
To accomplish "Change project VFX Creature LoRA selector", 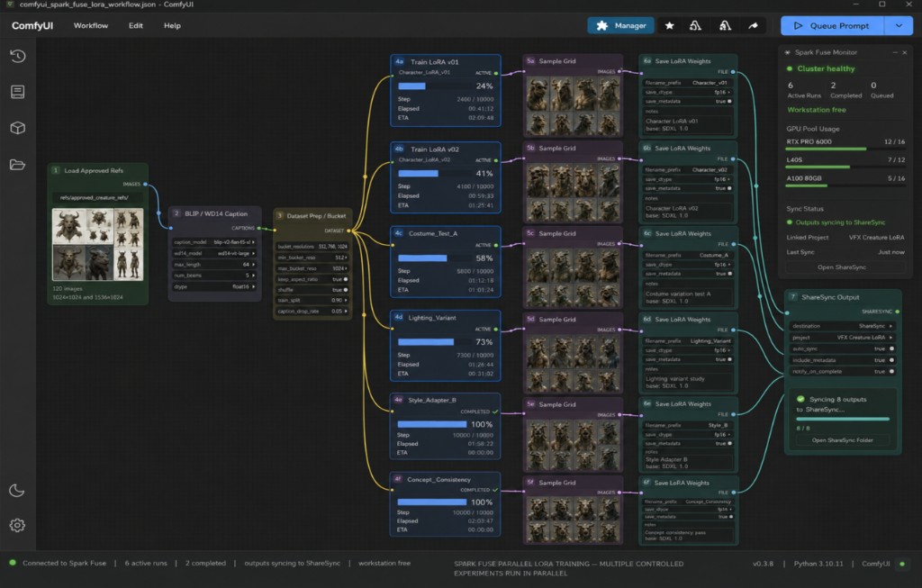I will point(843,338).
